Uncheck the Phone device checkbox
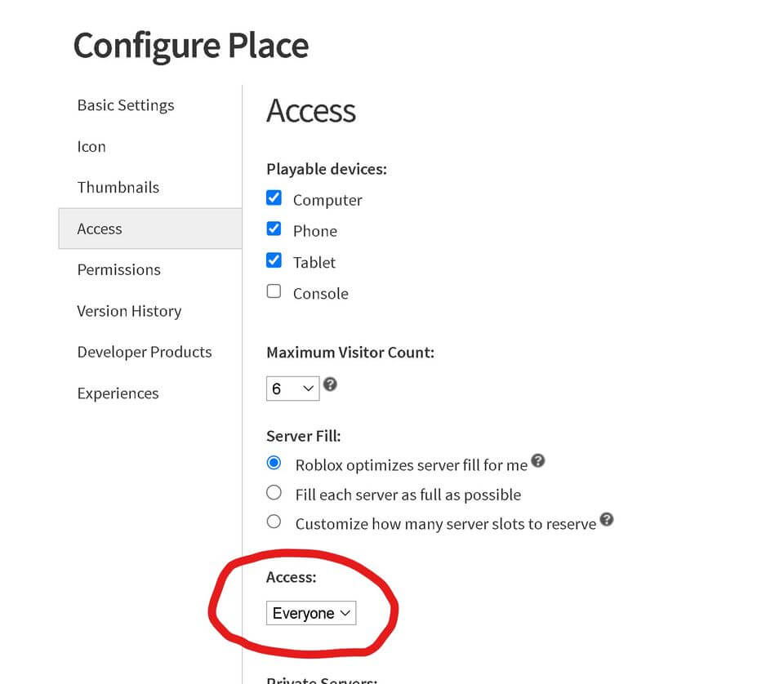The height and width of the screenshot is (684, 784). [x=274, y=229]
